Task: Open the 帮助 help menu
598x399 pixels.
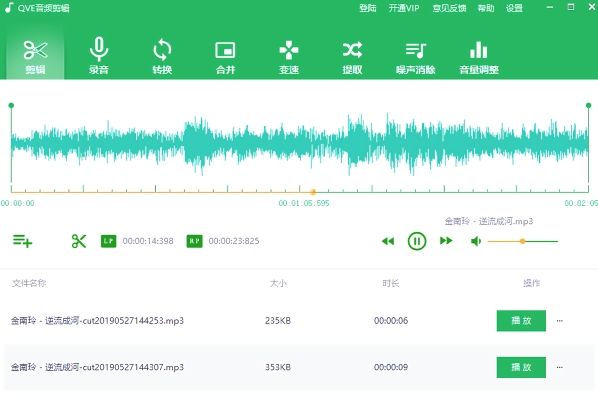Action: [x=485, y=8]
